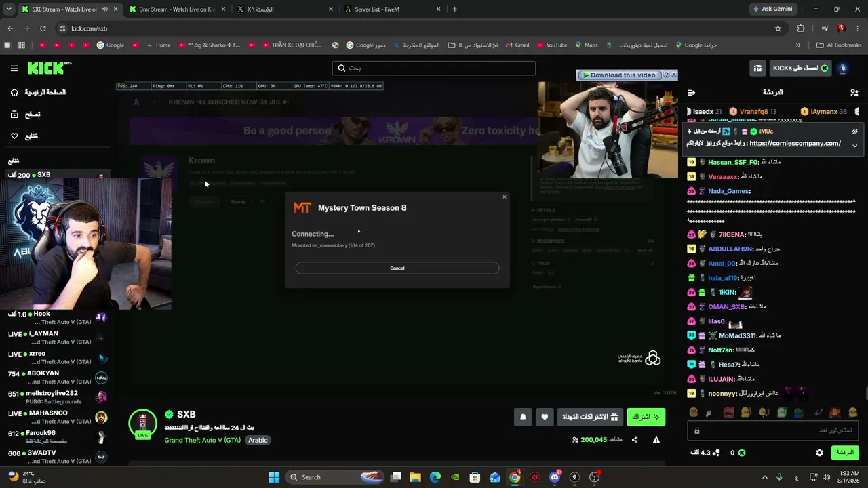
Task: Go back in browser history
Action: [x=10, y=28]
